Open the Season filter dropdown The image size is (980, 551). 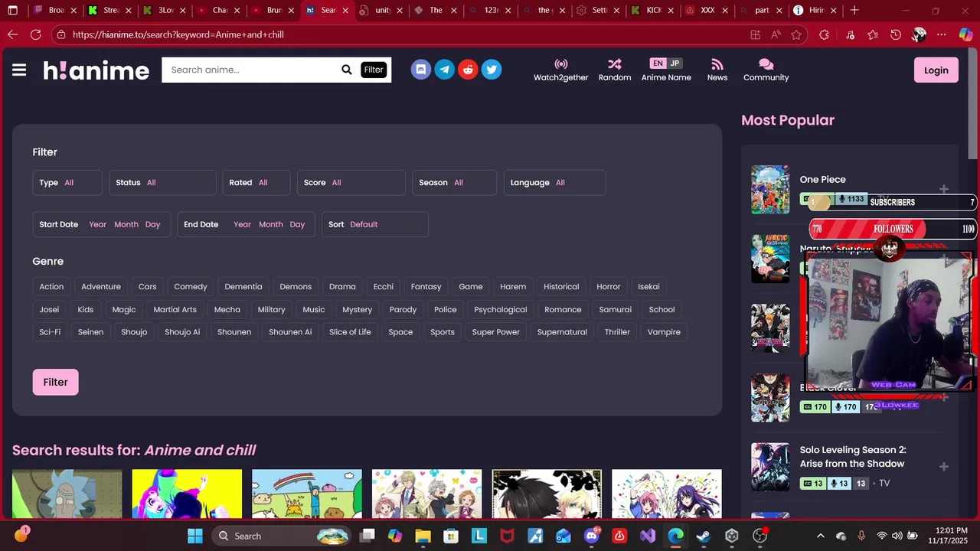pos(454,182)
